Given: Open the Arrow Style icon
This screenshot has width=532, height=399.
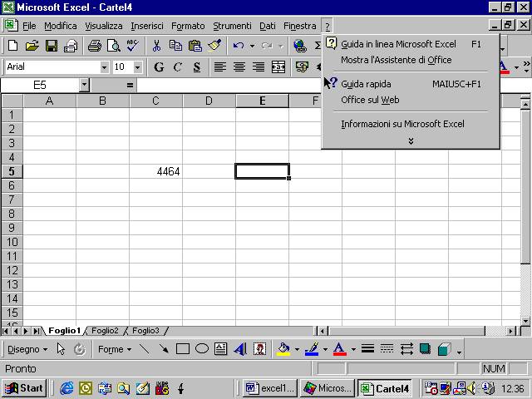Looking at the screenshot, I should (x=406, y=349).
